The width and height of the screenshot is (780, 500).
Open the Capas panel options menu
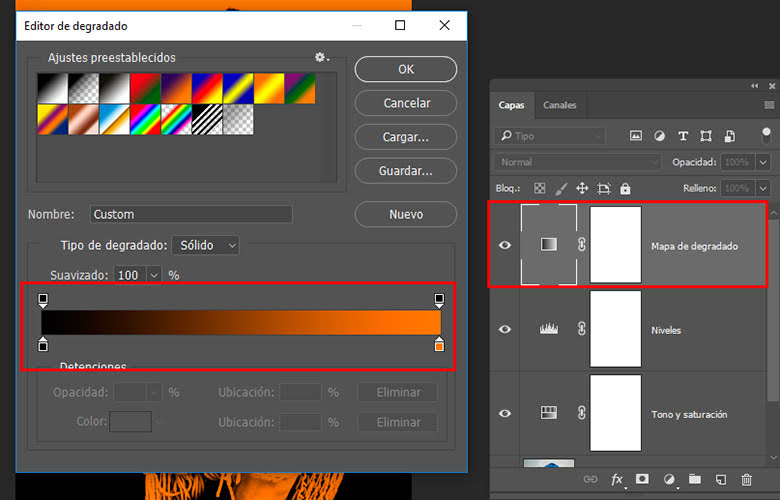pos(768,105)
